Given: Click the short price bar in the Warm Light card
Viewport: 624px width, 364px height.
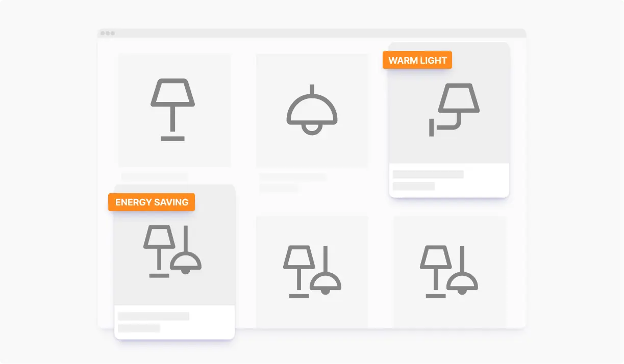Looking at the screenshot, I should (414, 186).
